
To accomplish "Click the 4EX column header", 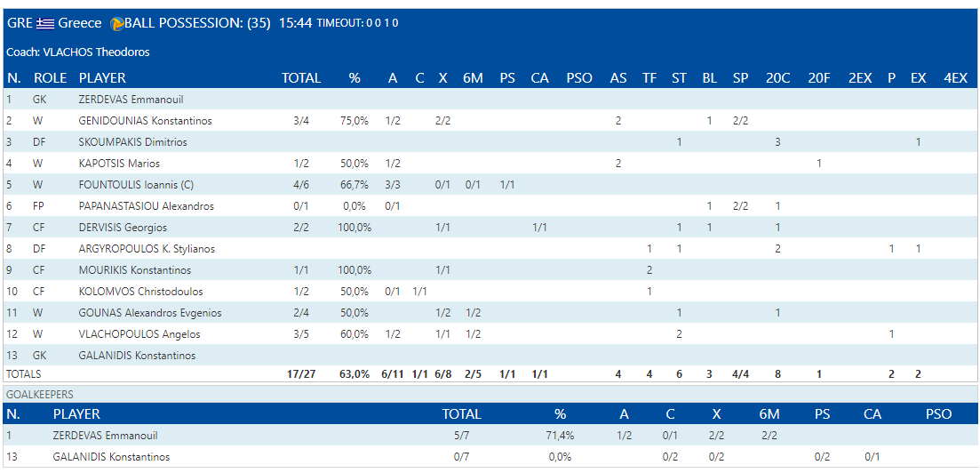I will pyautogui.click(x=955, y=78).
